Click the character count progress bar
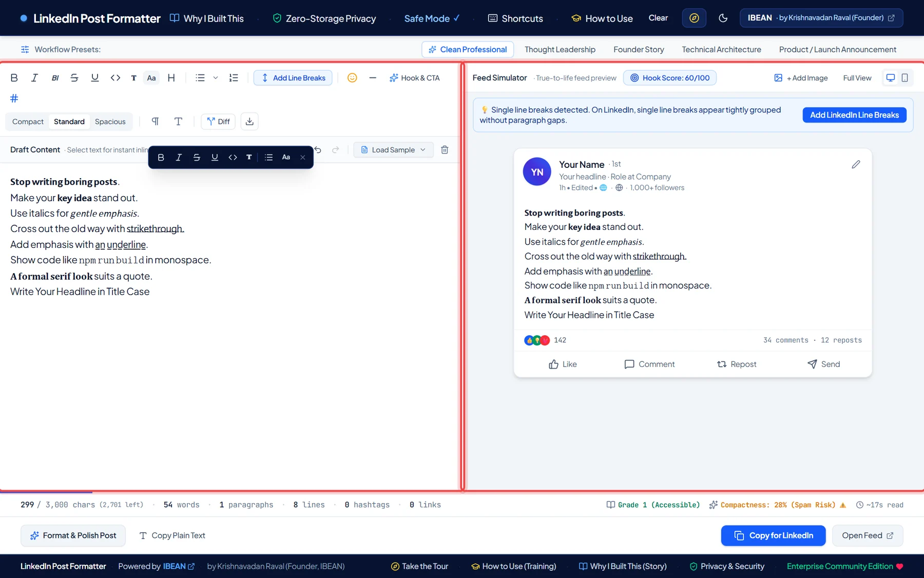The image size is (924, 578). [x=231, y=493]
